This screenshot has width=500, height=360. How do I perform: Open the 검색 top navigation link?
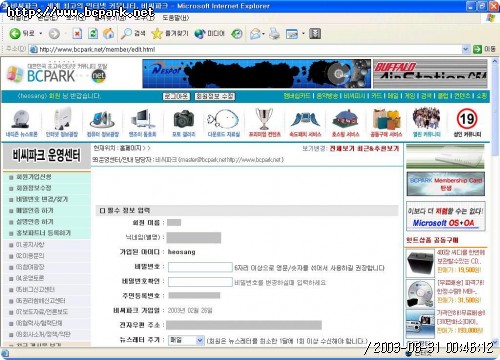pyautogui.click(x=426, y=96)
